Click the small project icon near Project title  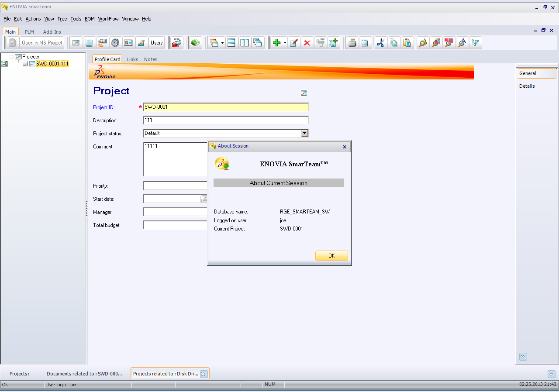pyautogui.click(x=304, y=93)
